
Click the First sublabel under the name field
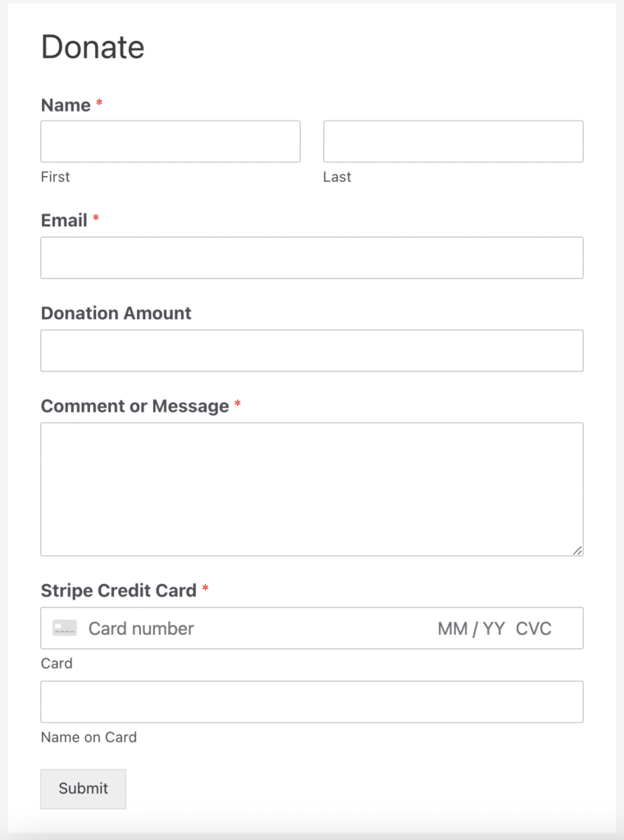click(x=55, y=176)
